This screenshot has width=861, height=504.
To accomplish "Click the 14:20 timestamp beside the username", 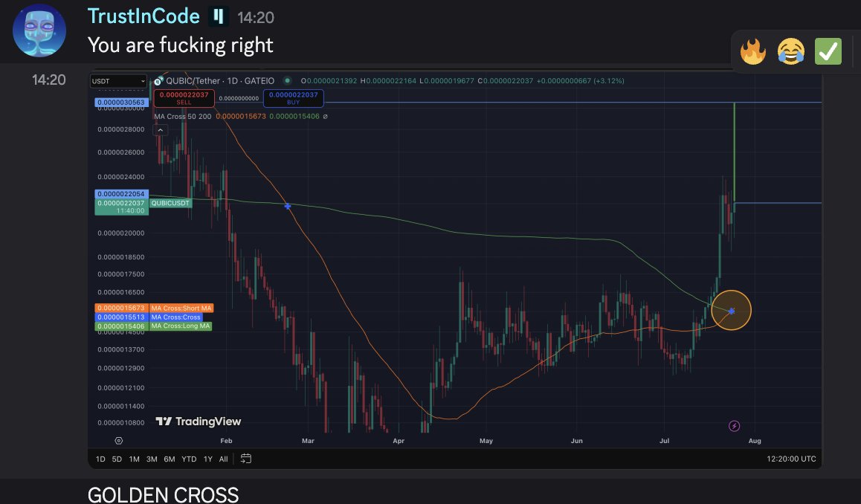I will point(255,18).
